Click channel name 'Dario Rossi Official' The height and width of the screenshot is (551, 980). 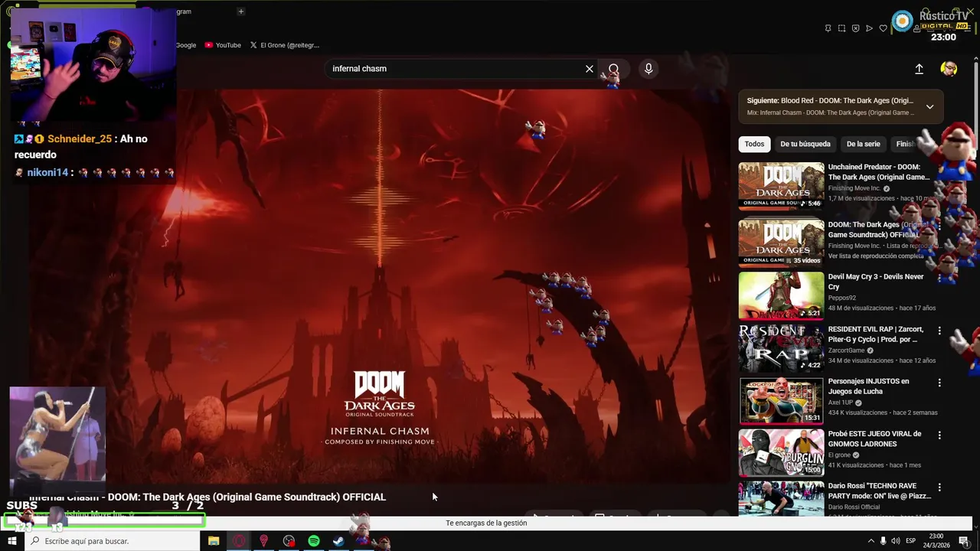pyautogui.click(x=854, y=507)
